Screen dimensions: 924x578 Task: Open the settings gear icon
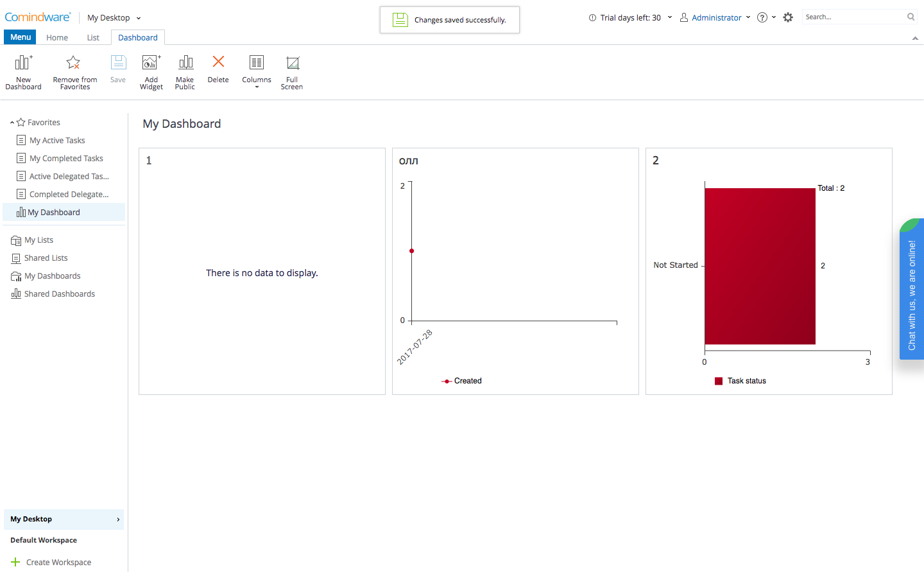click(788, 17)
